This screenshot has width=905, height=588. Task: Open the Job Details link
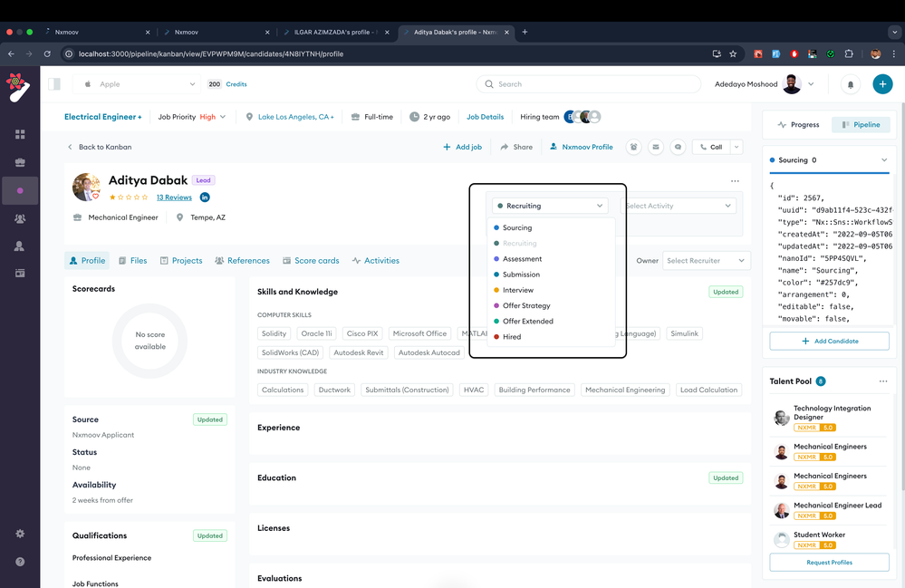point(485,117)
